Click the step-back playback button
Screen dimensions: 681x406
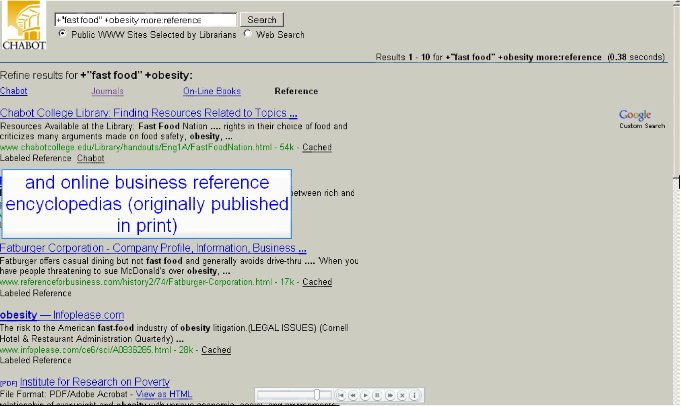click(353, 395)
